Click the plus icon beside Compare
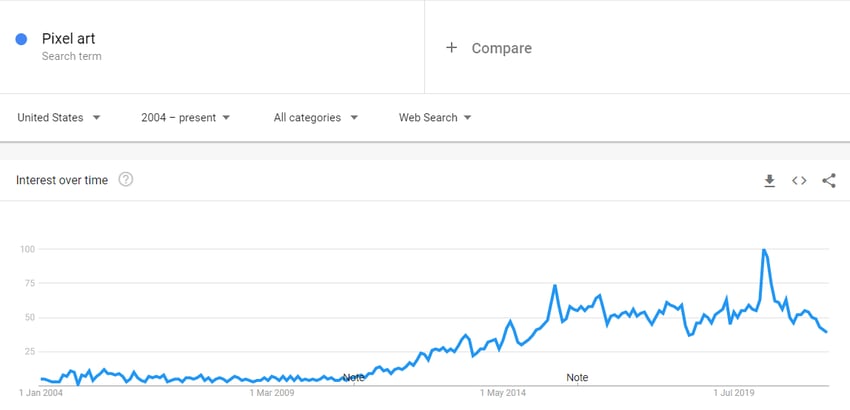The height and width of the screenshot is (410, 850). coord(451,48)
